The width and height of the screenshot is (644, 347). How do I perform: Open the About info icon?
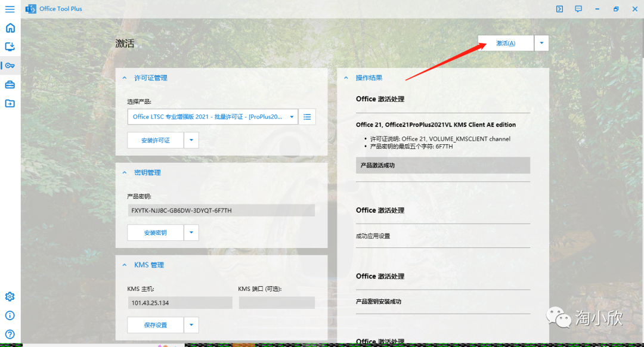[10, 315]
